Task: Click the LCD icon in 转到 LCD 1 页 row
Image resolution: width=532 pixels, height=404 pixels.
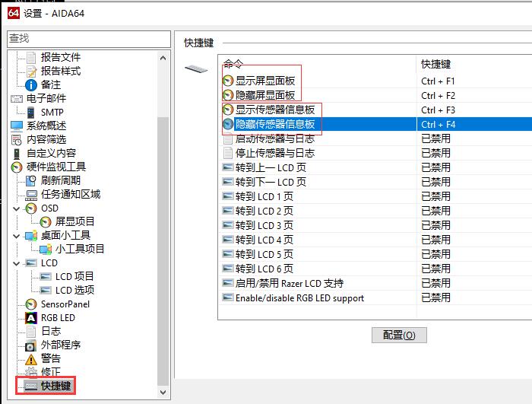Action: (228, 196)
